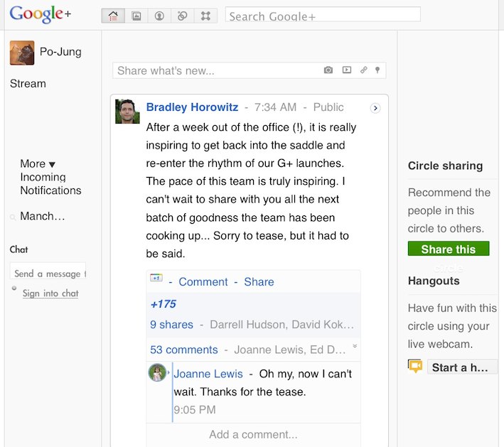The width and height of the screenshot is (504, 447).
Task: Click the Circle sharing heading
Action: 445,166
